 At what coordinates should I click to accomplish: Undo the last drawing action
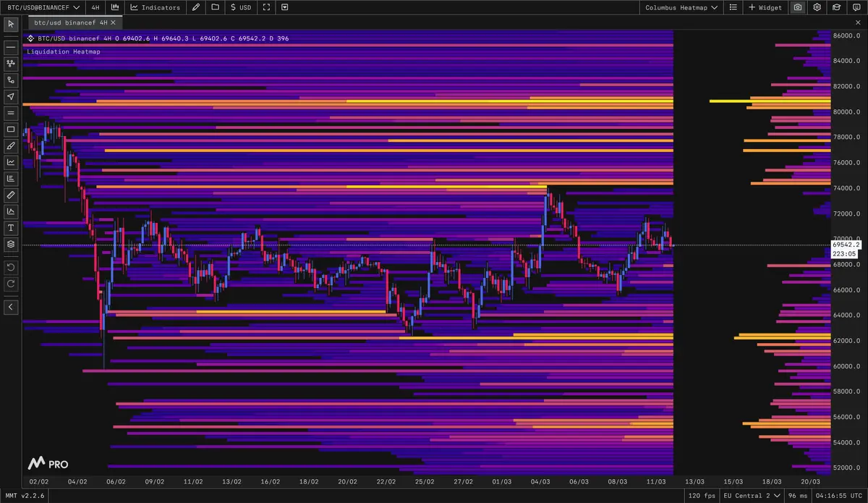click(x=11, y=267)
